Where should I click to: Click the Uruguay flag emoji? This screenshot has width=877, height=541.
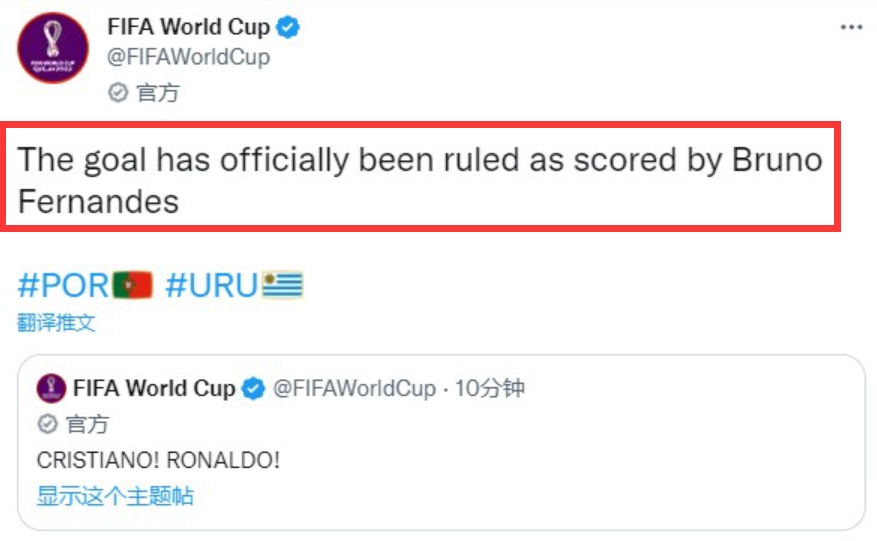pyautogui.click(x=283, y=285)
